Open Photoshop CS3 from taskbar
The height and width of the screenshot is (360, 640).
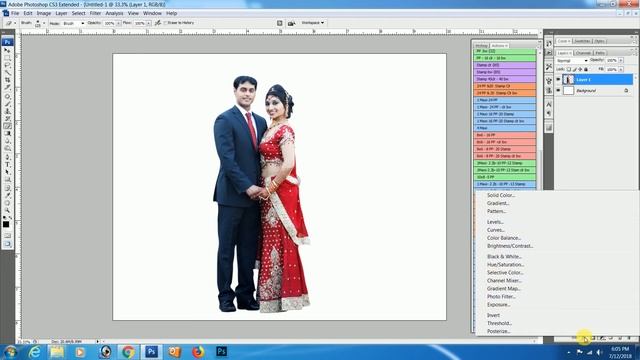(x=151, y=352)
